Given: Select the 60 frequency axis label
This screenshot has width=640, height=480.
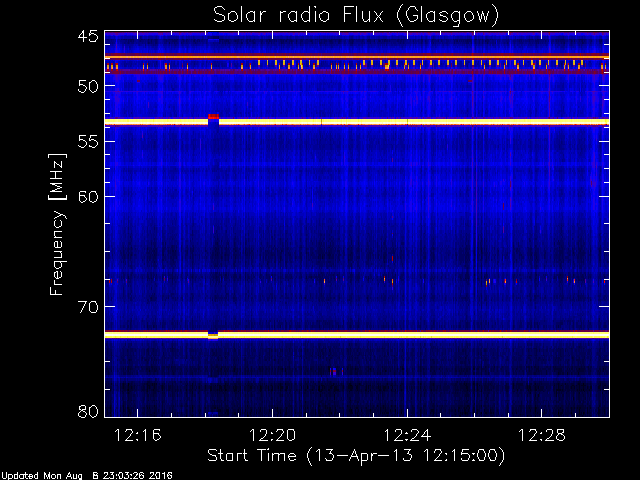Looking at the screenshot, I should pyautogui.click(x=88, y=197).
